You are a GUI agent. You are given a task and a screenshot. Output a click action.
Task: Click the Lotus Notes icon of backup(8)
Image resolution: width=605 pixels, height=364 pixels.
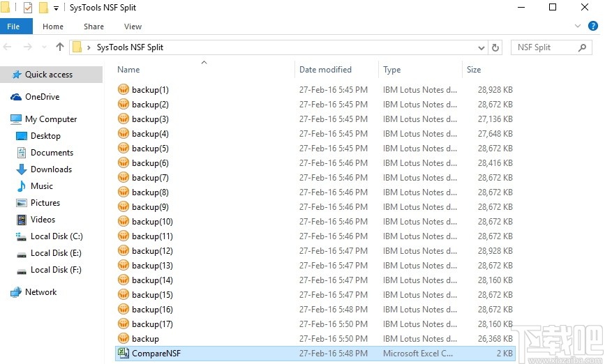(x=123, y=192)
